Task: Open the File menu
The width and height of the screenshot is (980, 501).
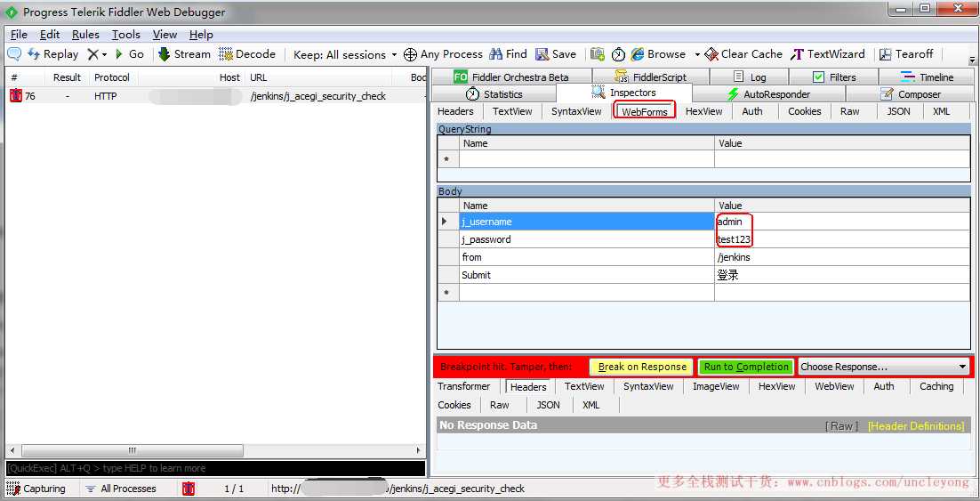Action: [x=19, y=35]
